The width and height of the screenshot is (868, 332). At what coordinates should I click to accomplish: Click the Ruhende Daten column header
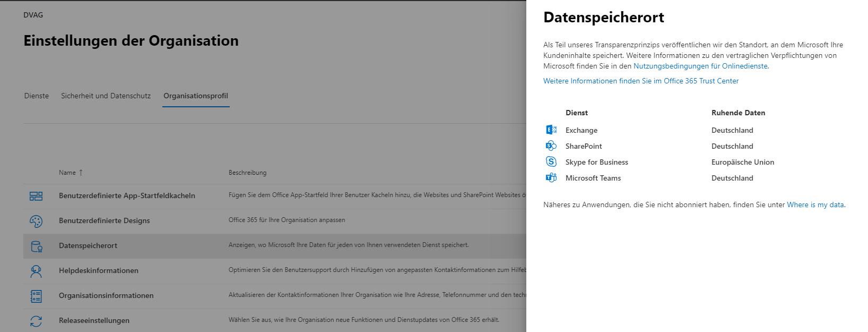point(738,113)
